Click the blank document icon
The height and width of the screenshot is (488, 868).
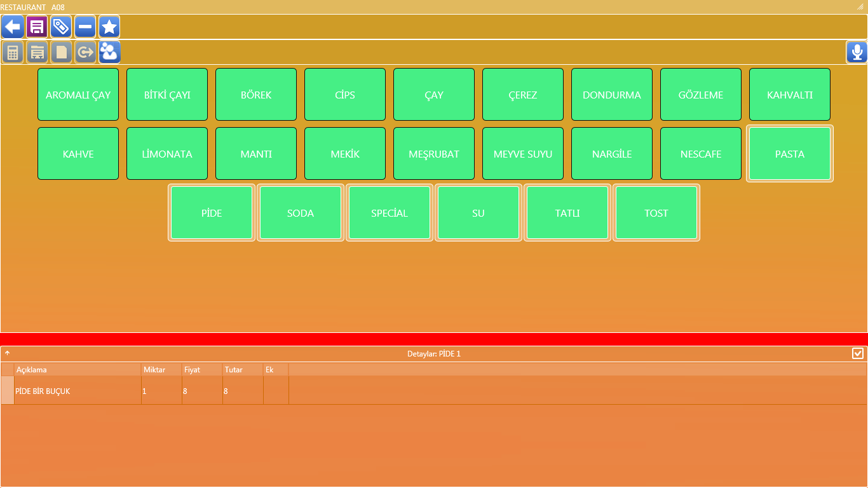[x=61, y=52]
